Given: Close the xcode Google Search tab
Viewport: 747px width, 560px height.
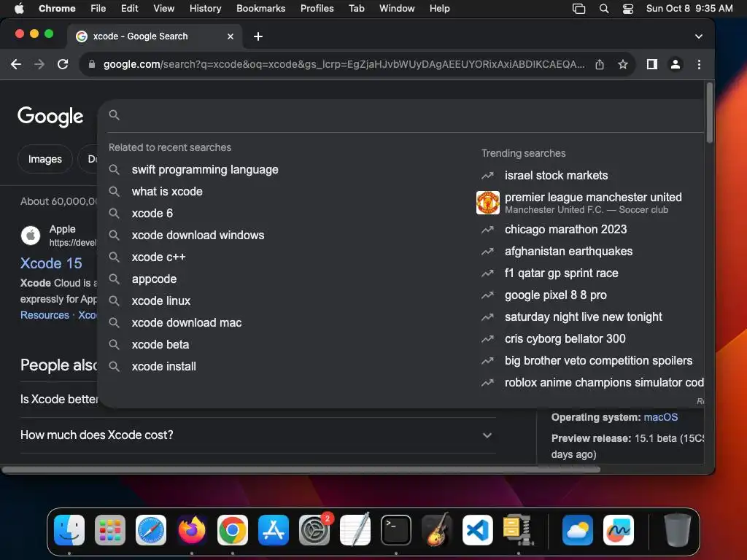Looking at the screenshot, I should click(231, 36).
